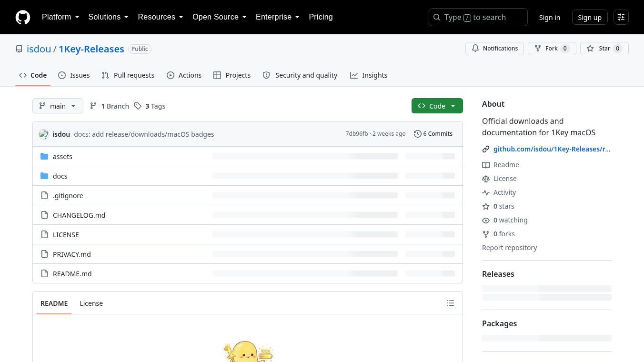Open the README.md file name
The image size is (644, 362).
click(x=72, y=274)
